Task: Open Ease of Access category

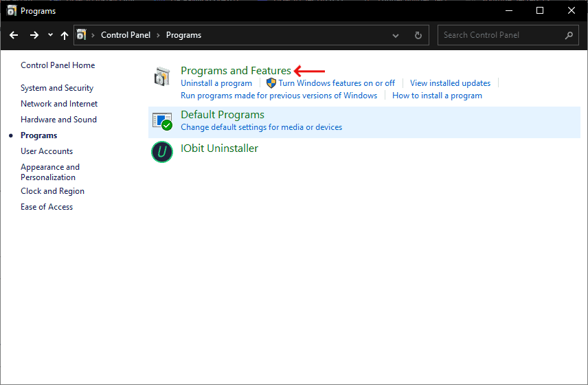Action: (47, 207)
